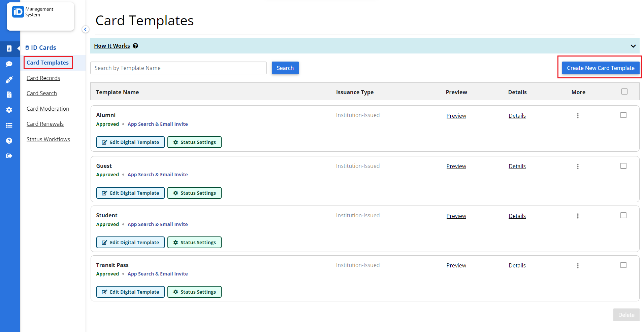Screen dimensions: 644x332
Task: Open the billing invoice icon in sidebar
Action: (10, 95)
